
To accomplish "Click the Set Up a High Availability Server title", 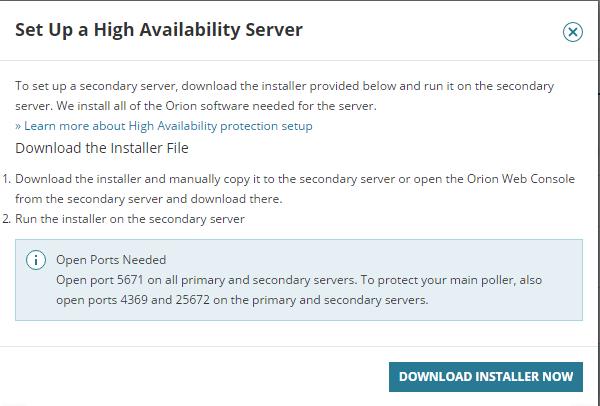I will point(159,30).
